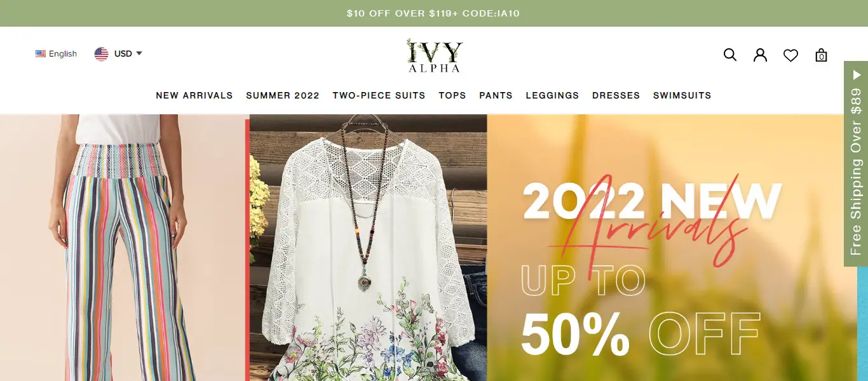Open the English language selector
Viewport: 868px width, 381px height.
(56, 54)
